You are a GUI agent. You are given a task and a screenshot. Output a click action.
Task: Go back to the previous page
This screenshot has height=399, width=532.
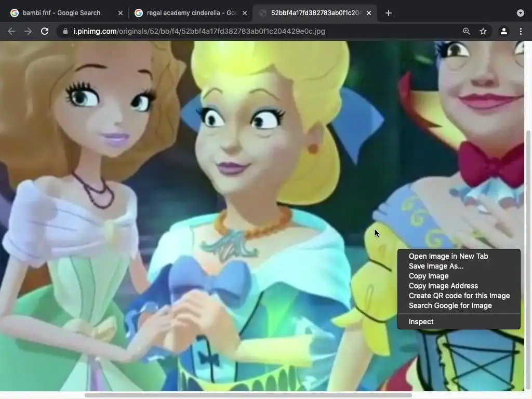(11, 31)
